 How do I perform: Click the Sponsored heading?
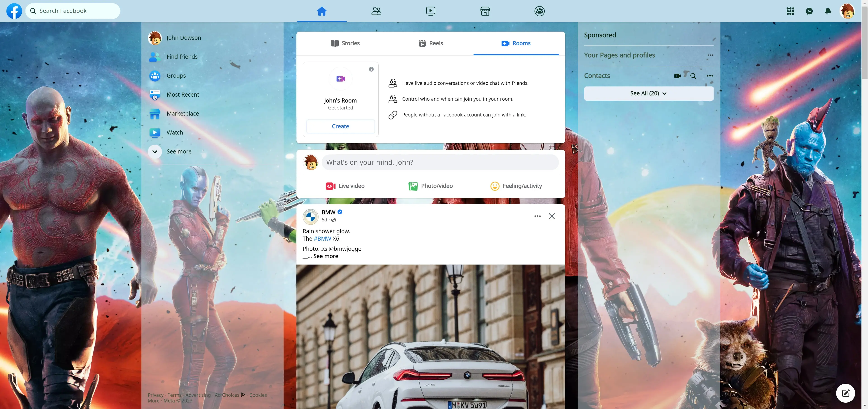click(x=600, y=35)
